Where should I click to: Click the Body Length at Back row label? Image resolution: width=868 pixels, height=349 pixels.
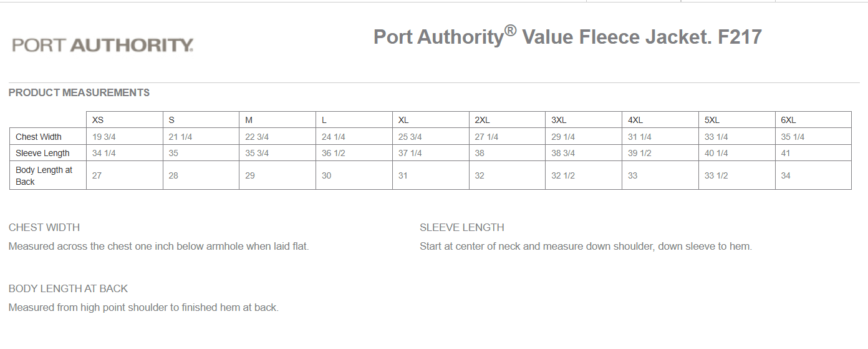[44, 175]
